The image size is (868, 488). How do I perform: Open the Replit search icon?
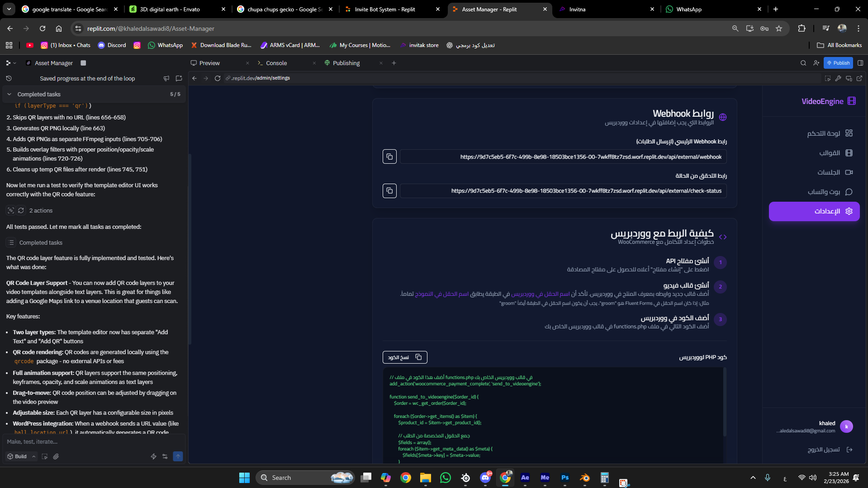click(x=803, y=63)
